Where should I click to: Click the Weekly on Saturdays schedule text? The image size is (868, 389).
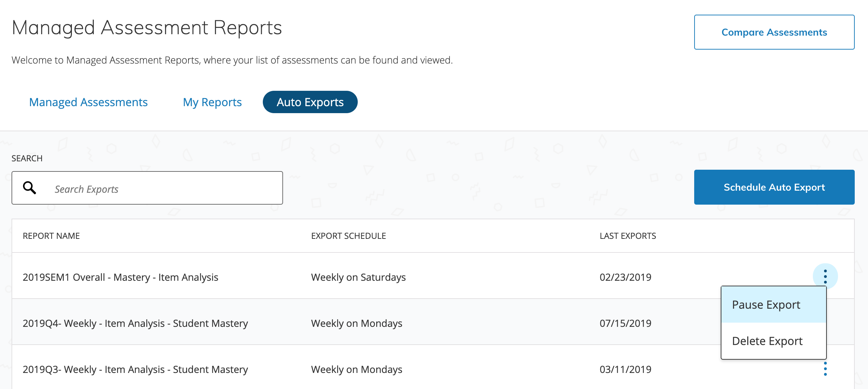(x=358, y=277)
